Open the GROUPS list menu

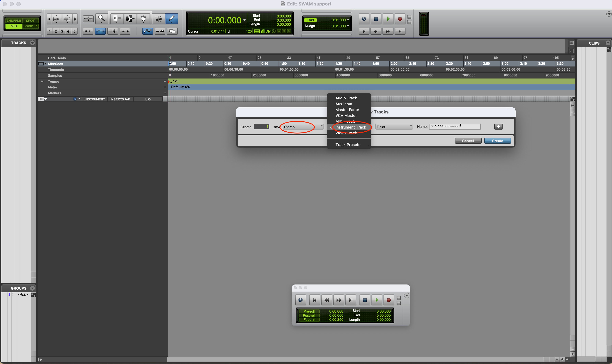[x=32, y=288]
